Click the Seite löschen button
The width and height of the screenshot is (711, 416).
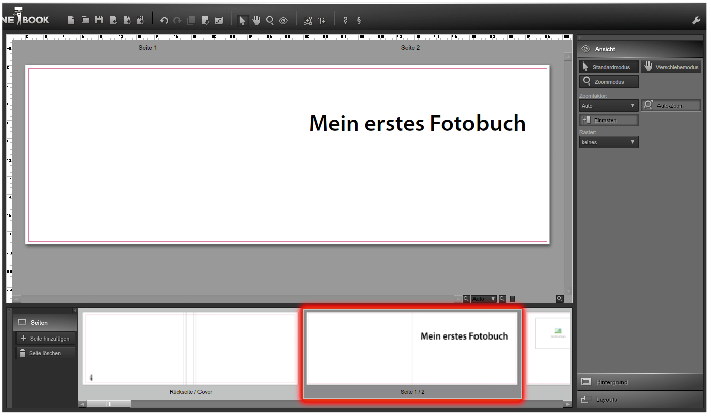[x=46, y=353]
